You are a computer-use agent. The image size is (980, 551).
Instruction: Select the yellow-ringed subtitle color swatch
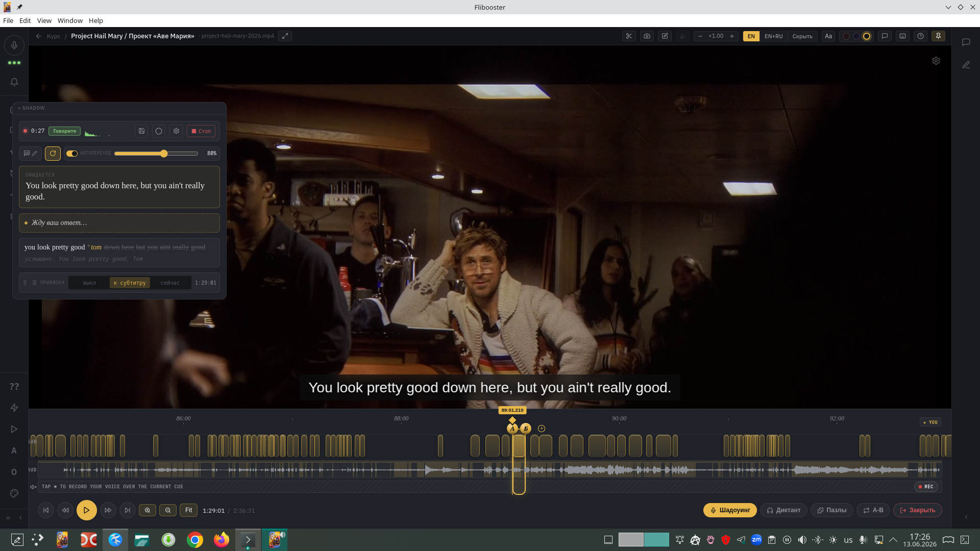pos(866,36)
